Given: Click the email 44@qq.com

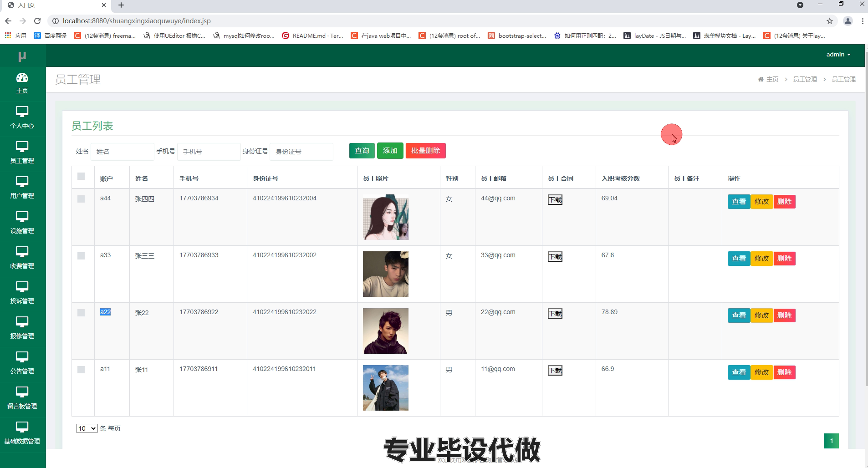Looking at the screenshot, I should click(x=498, y=198).
